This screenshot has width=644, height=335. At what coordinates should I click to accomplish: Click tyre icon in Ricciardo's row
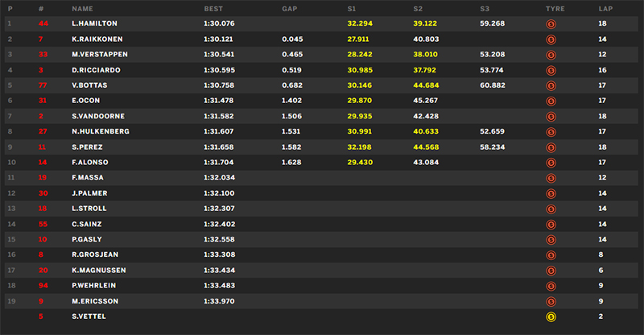[x=551, y=71]
